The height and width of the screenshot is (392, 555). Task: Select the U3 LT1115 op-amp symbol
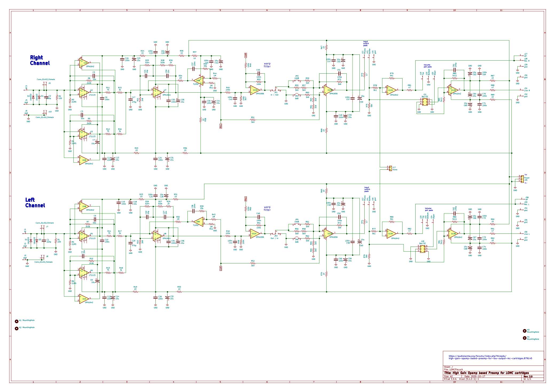(84, 133)
